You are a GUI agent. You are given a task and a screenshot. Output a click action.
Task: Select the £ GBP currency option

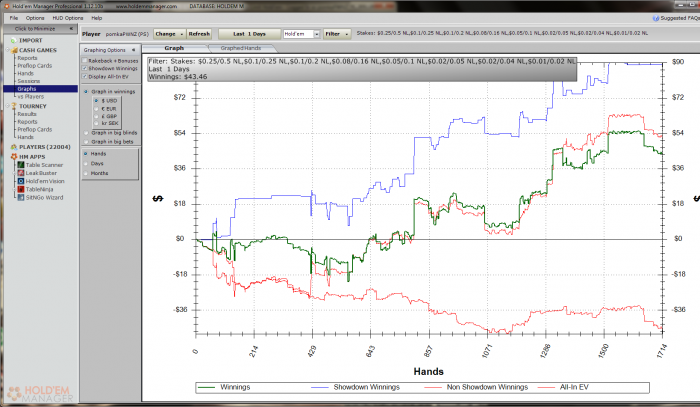(96, 116)
